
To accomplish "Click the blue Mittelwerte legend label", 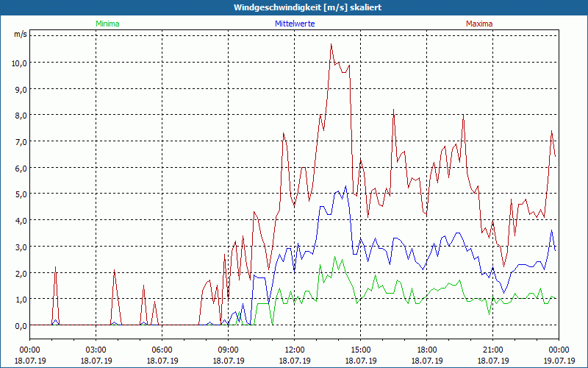I will [295, 24].
